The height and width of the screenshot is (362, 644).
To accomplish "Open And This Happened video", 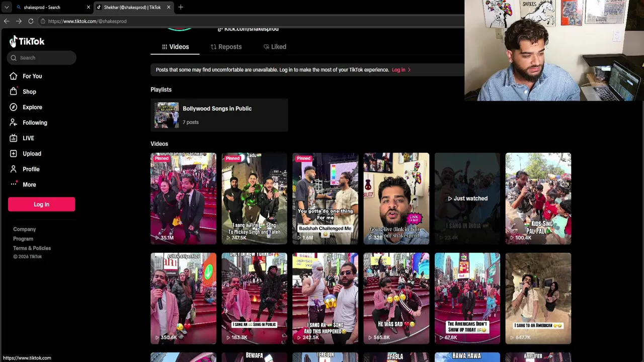I will tap(325, 298).
